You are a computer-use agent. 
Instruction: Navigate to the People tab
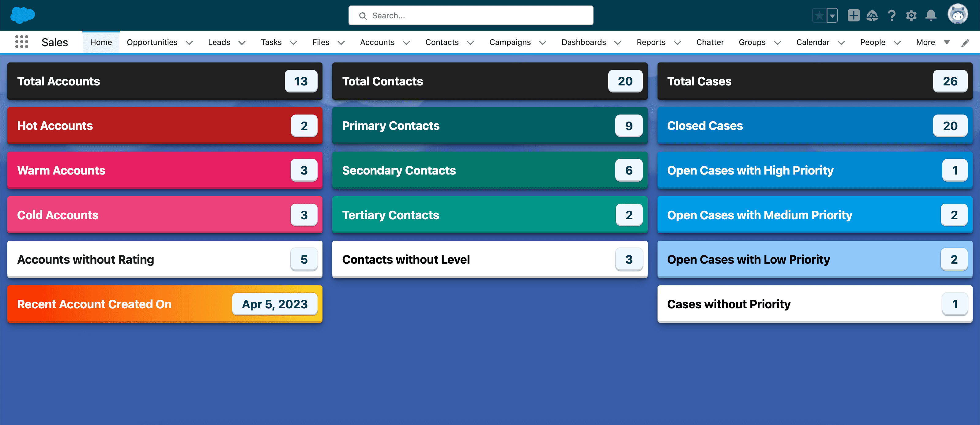(x=873, y=42)
